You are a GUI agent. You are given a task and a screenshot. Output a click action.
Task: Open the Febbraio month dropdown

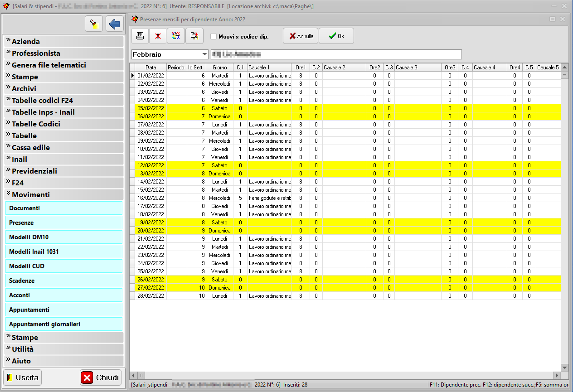[x=204, y=54]
